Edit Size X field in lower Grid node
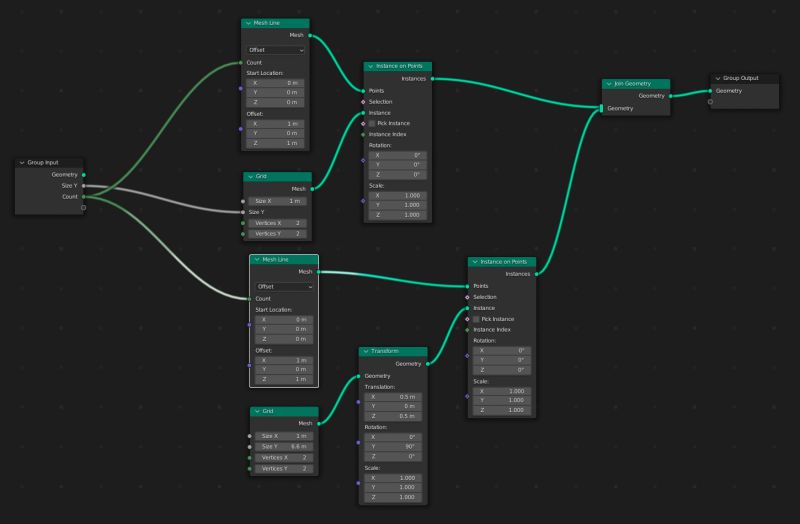 285,436
